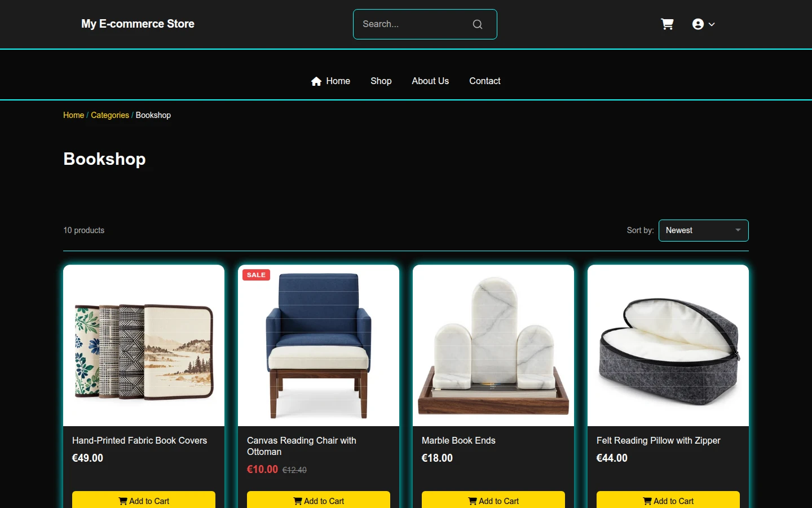
Task: Click the €10.00 sale price
Action: (x=262, y=469)
